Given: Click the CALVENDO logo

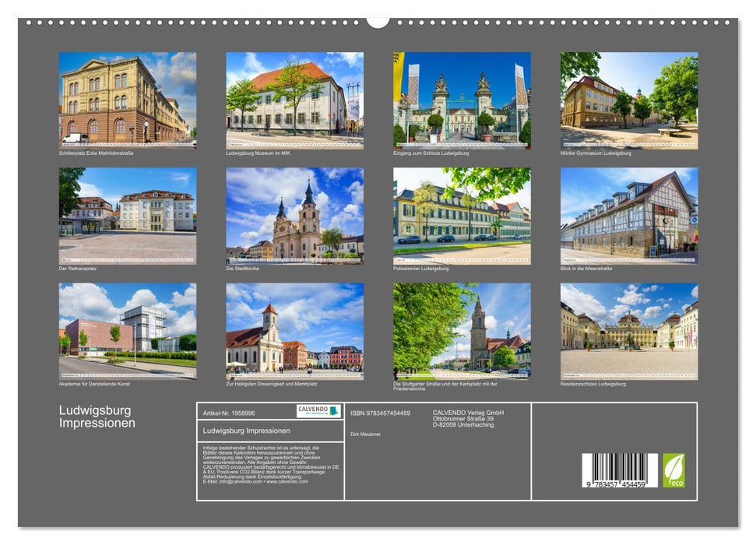Looking at the screenshot, I should 311,410.
